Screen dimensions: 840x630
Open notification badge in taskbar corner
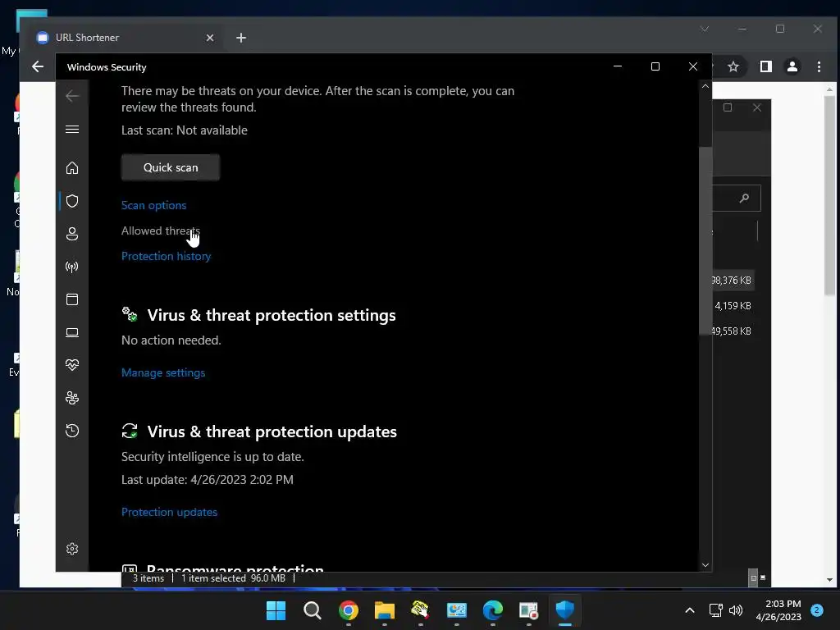click(x=817, y=610)
